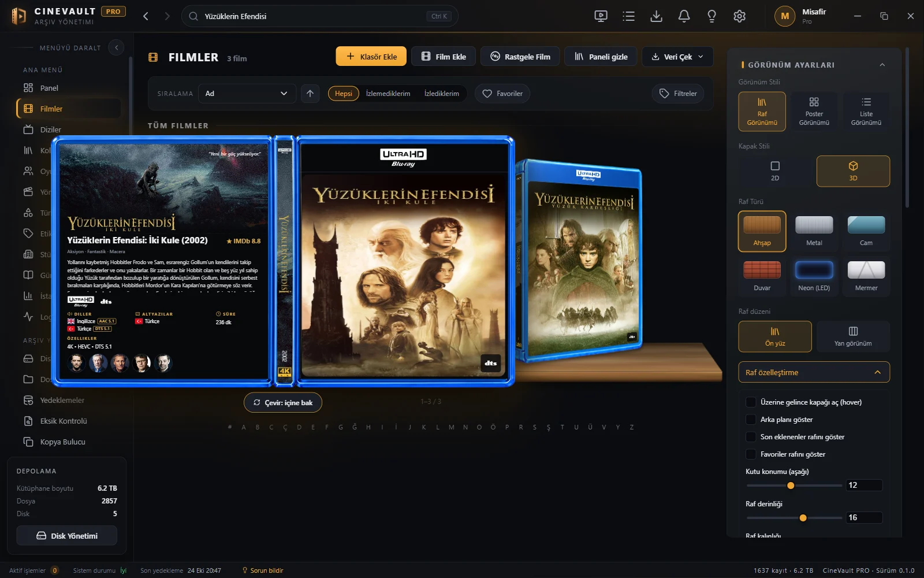This screenshot has width=924, height=578.
Task: Open the screen/cast icon in top bar
Action: [601, 16]
